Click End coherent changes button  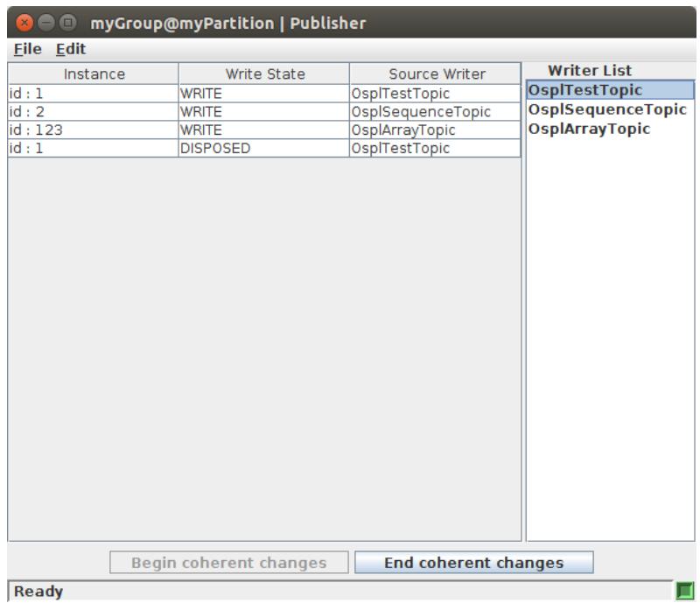point(473,563)
